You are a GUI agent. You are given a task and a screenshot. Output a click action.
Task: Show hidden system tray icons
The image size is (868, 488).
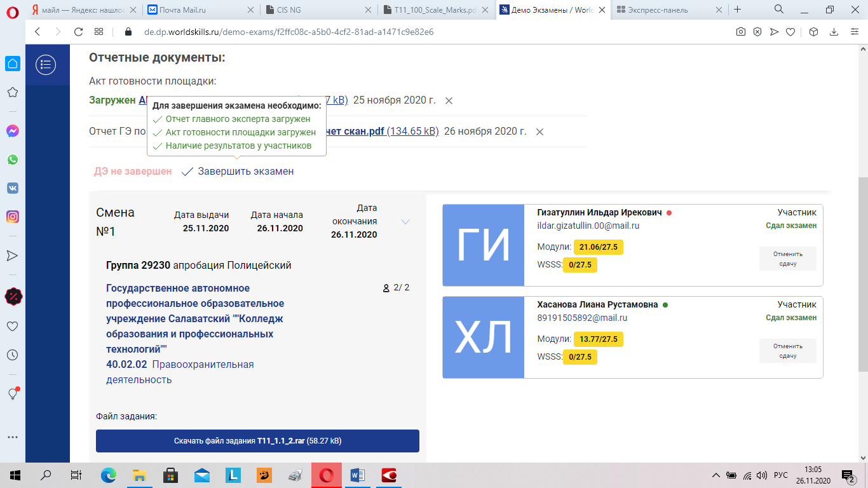pos(715,475)
